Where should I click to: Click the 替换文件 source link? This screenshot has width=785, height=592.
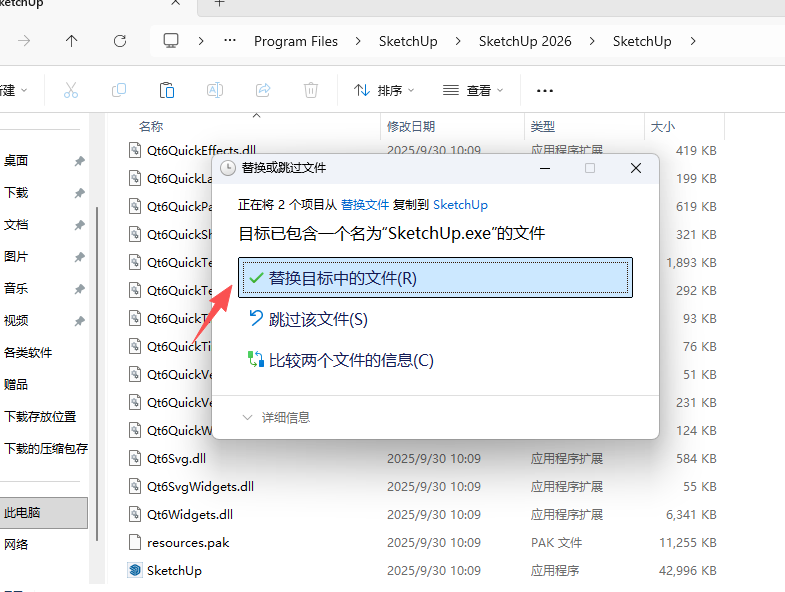tap(365, 204)
